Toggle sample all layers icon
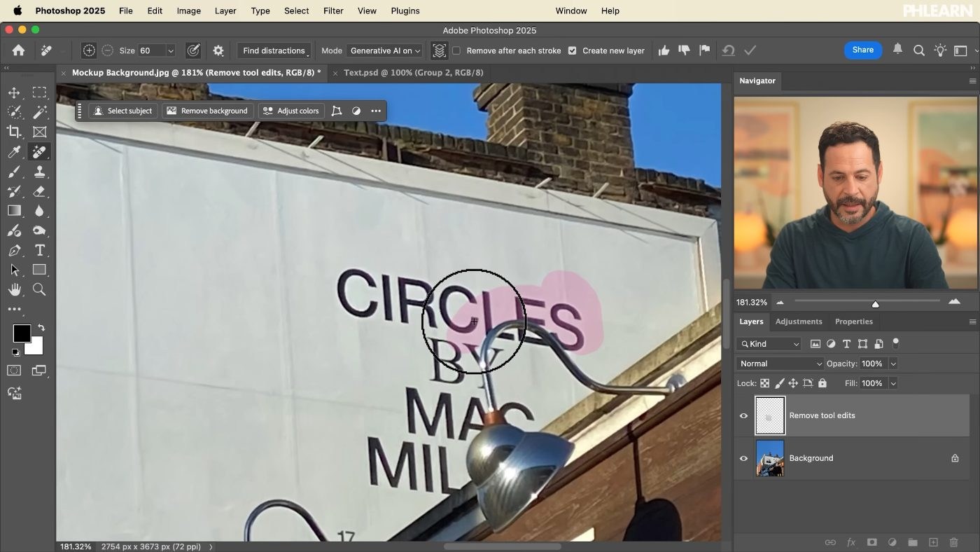 tap(439, 50)
